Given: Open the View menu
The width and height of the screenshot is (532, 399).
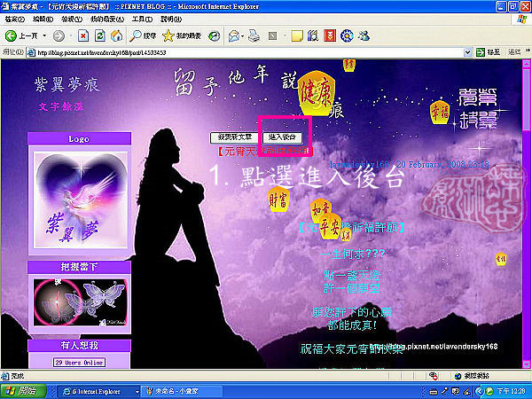Looking at the screenshot, I should point(72,20).
